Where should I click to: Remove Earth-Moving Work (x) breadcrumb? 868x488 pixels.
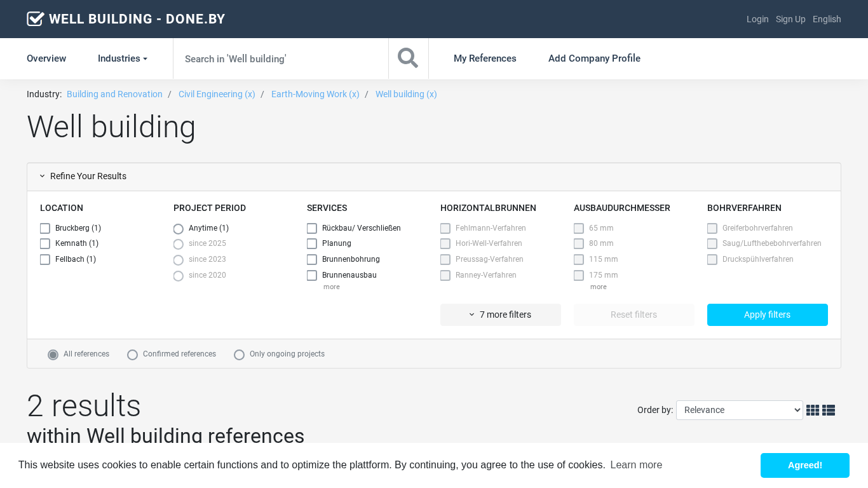[x=315, y=94]
